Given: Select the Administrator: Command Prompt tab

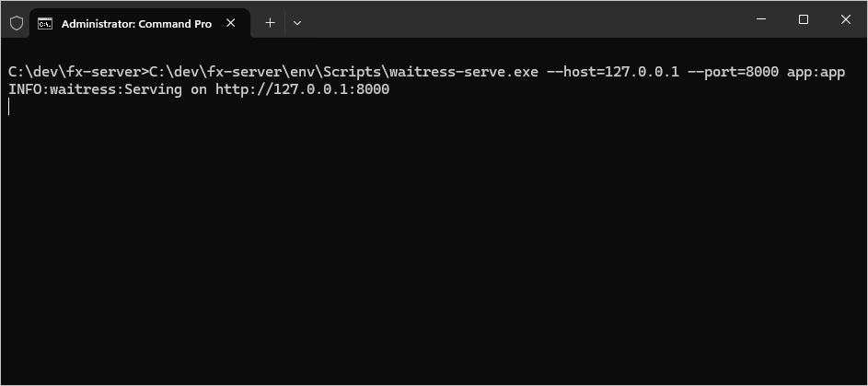Looking at the screenshot, I should [135, 24].
